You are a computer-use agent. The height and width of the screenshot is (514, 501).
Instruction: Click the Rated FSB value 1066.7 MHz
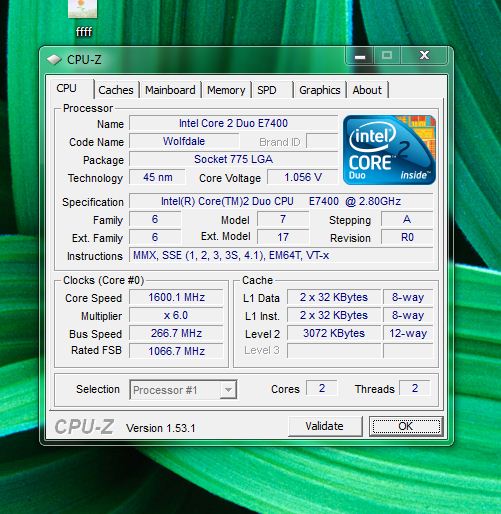coord(176,351)
